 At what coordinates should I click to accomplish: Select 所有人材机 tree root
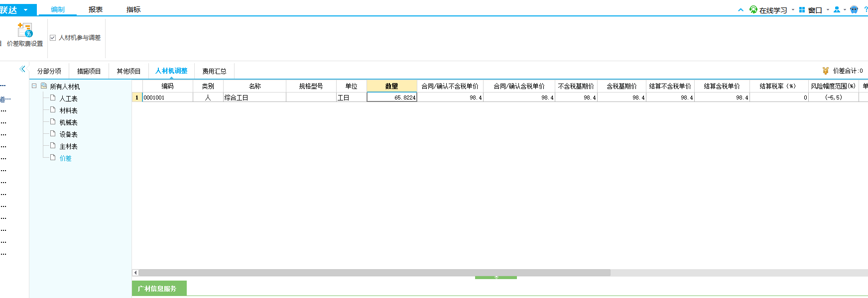coord(65,87)
